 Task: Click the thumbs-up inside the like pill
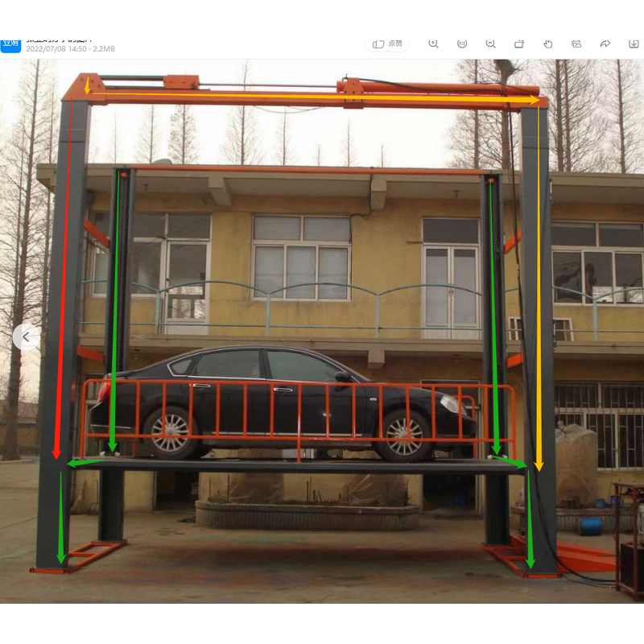click(x=380, y=44)
